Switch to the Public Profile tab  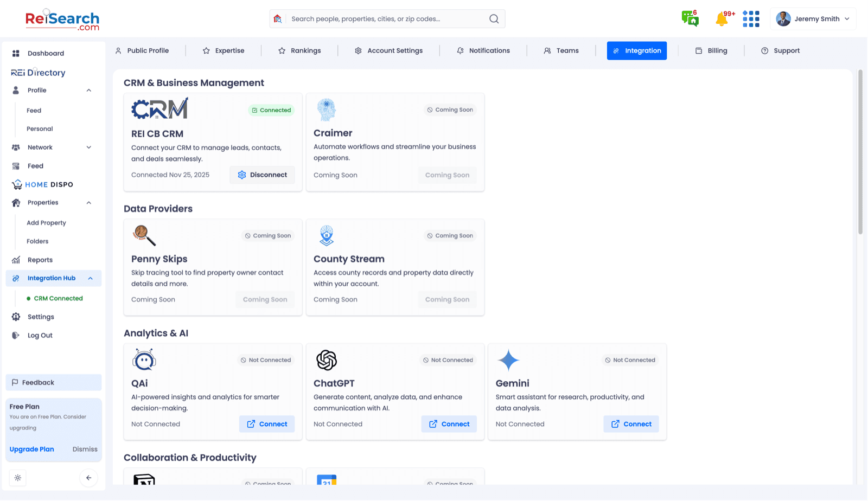[x=142, y=50]
